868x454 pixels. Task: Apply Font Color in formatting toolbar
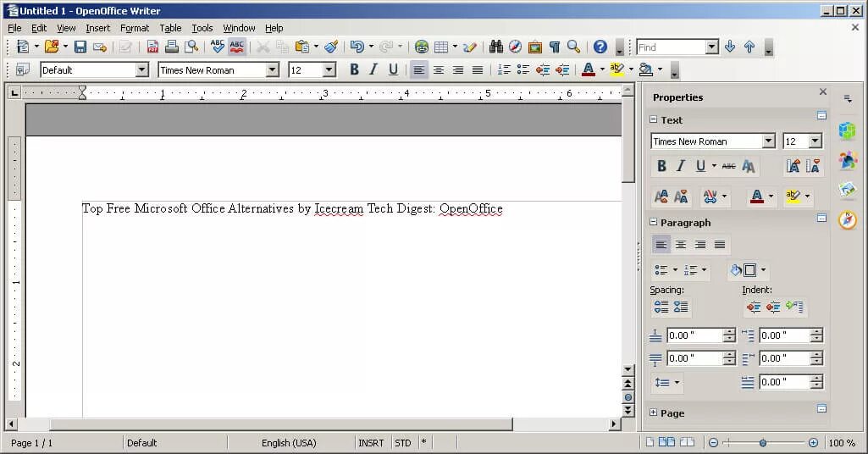click(589, 69)
